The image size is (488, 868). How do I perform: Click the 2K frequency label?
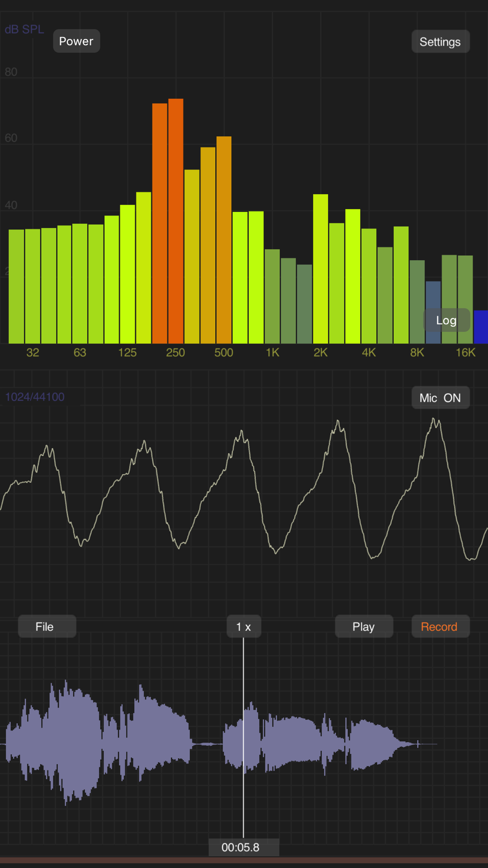(321, 352)
